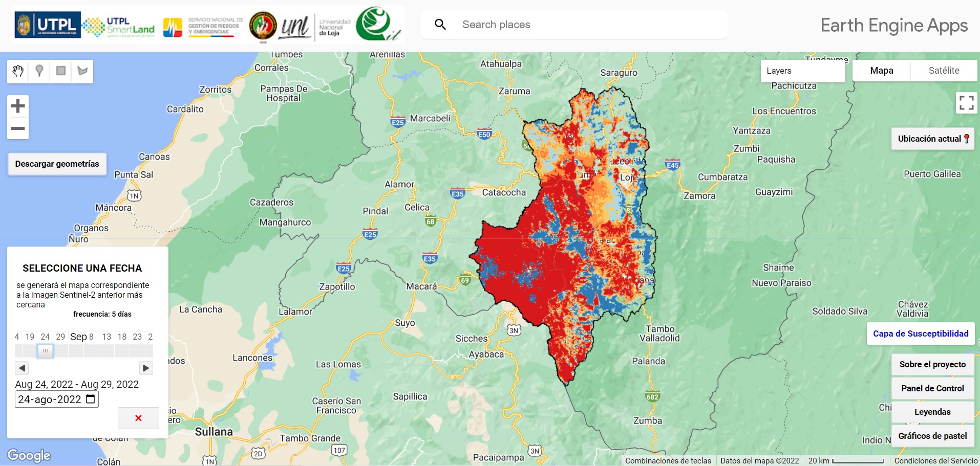
Task: Enter fullscreen map view
Action: (x=968, y=102)
